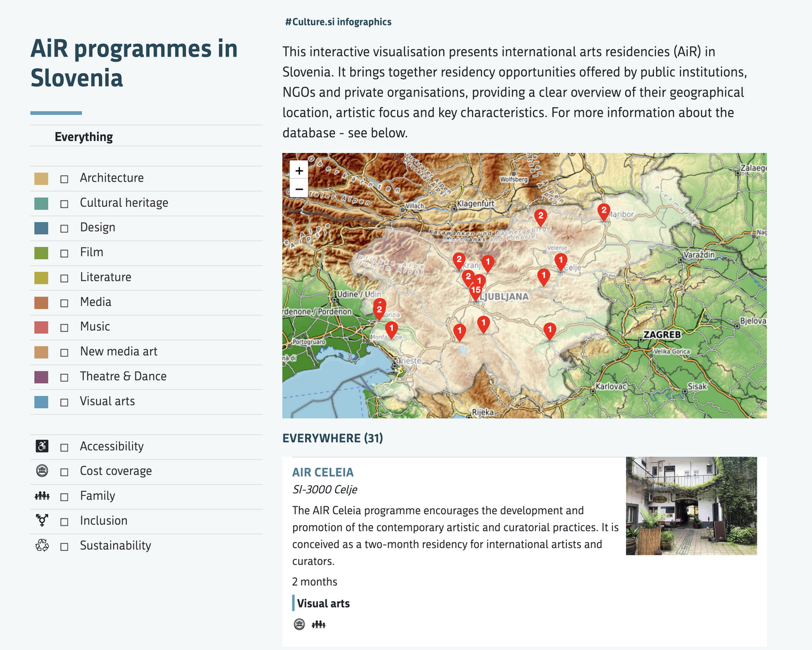
Task: Click the Visual arts tag in AIR Celeia card
Action: point(324,604)
